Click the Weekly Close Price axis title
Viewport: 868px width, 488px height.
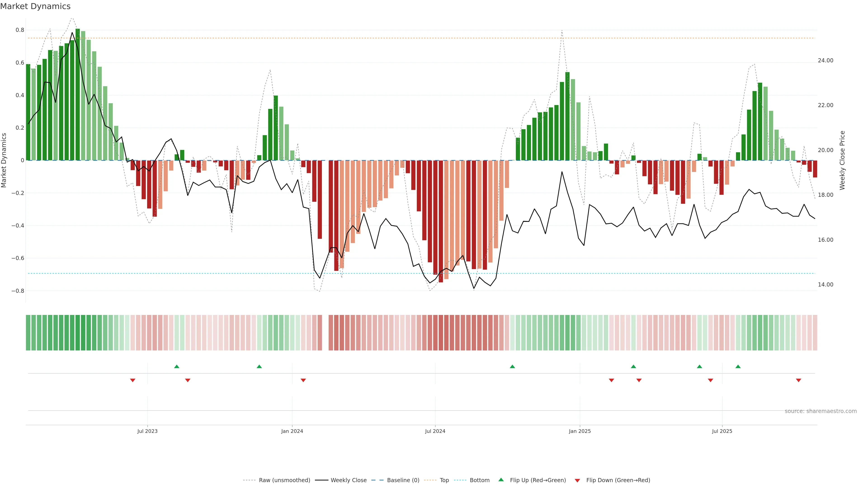pyautogui.click(x=842, y=160)
